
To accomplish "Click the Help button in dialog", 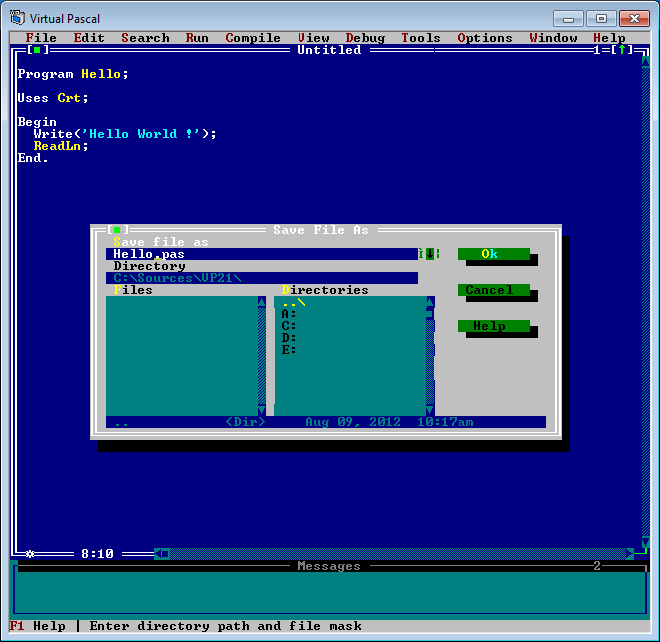I will [x=493, y=326].
